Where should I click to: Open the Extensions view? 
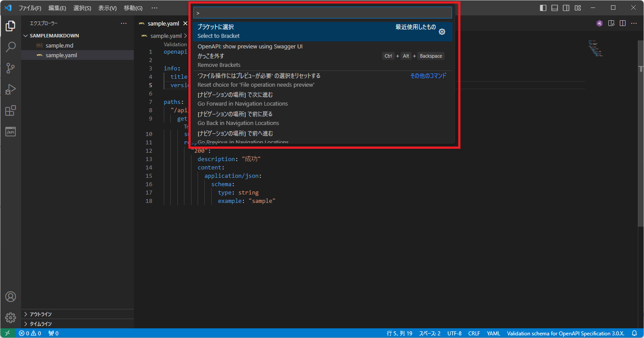coord(10,110)
